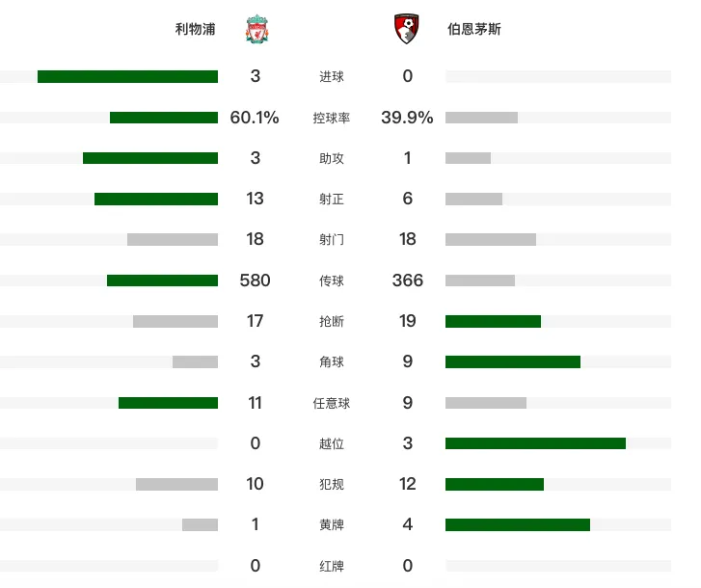The height and width of the screenshot is (588, 701).
Task: Select the 任意球 free kicks label
Action: pos(332,403)
